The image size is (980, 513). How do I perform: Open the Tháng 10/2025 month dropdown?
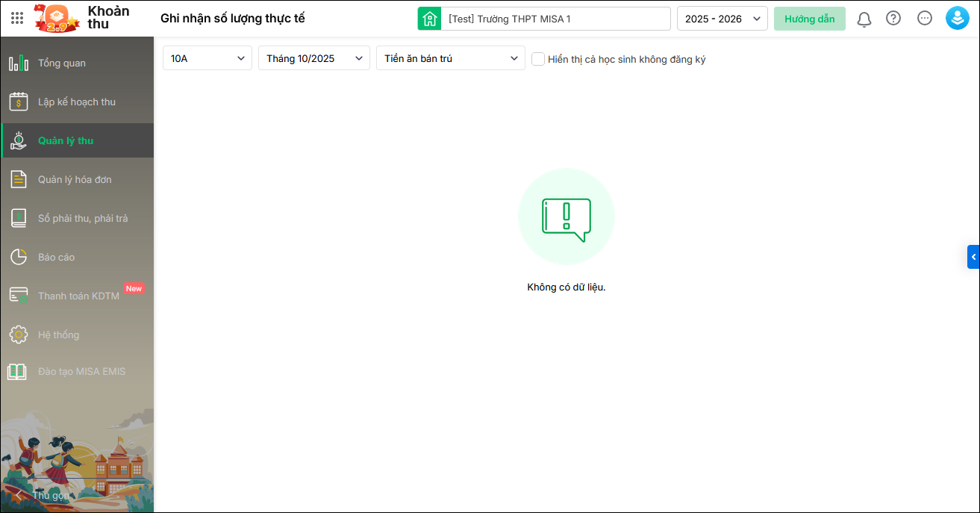pos(313,58)
